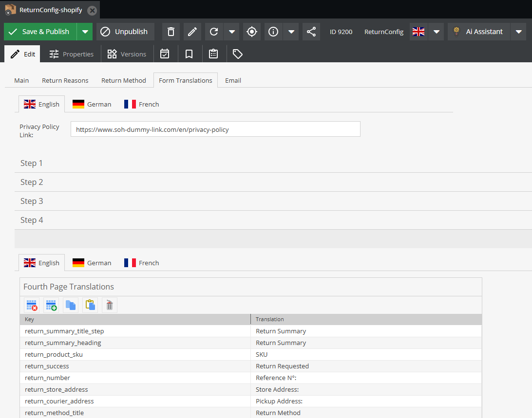Click the trash delete icon in the top toolbar
The image size is (532, 418).
pyautogui.click(x=171, y=32)
